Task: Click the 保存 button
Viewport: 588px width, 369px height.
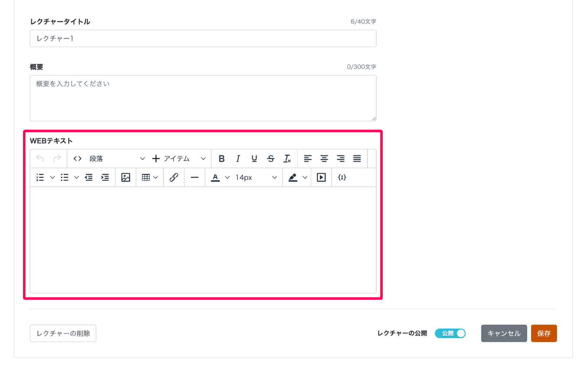Action: (x=544, y=333)
